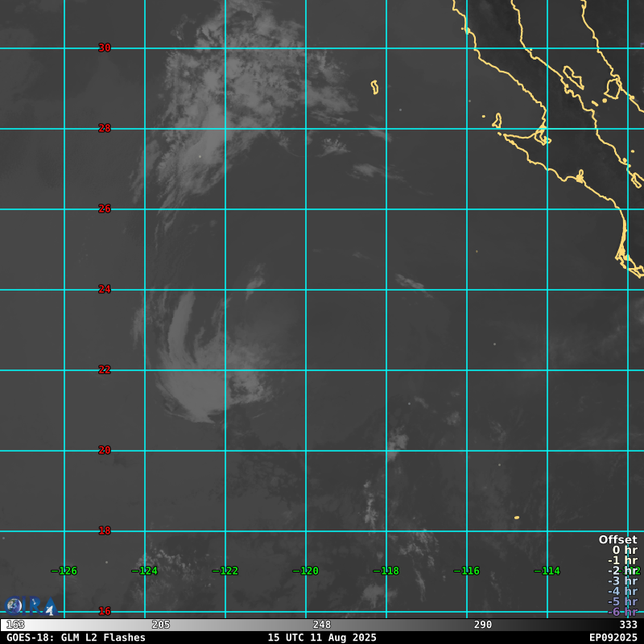Select the green -120 longitude label
This screenshot has width=644, height=644.
pyautogui.click(x=306, y=571)
